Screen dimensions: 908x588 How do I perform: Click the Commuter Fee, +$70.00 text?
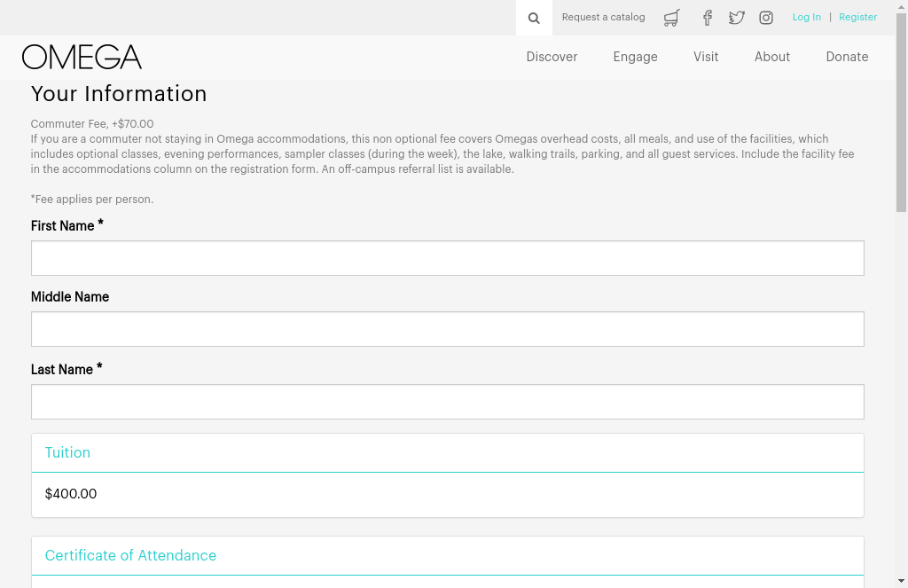click(x=92, y=124)
